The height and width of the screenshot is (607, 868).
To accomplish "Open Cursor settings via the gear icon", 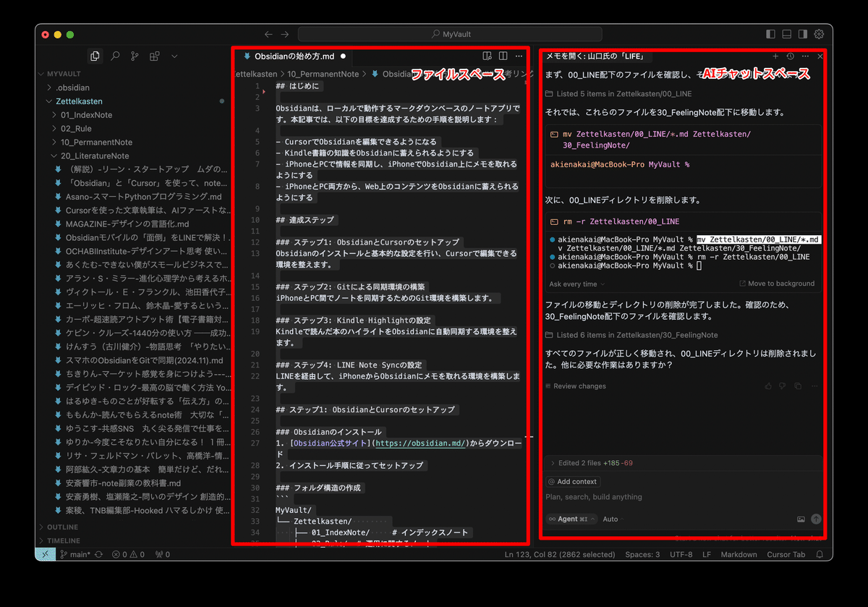I will (x=820, y=33).
